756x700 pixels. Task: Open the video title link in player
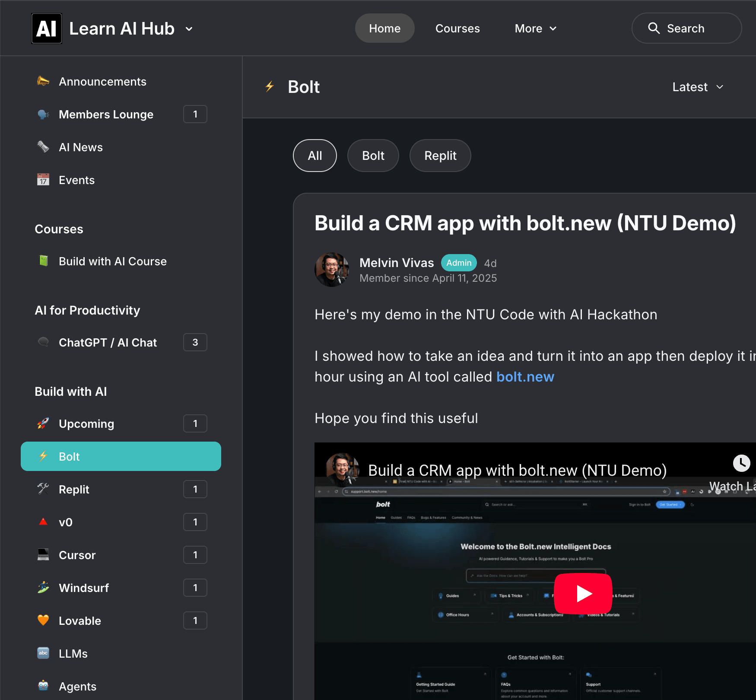coord(518,470)
